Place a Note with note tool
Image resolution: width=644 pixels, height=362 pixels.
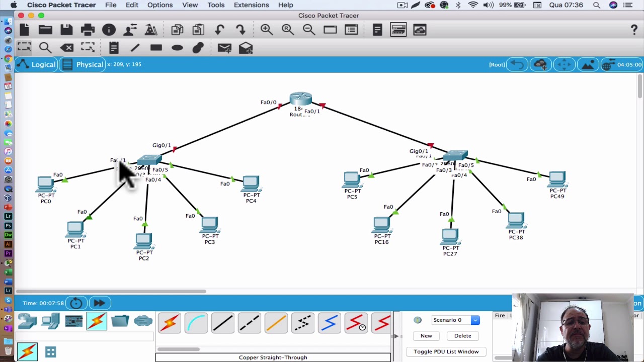click(114, 48)
